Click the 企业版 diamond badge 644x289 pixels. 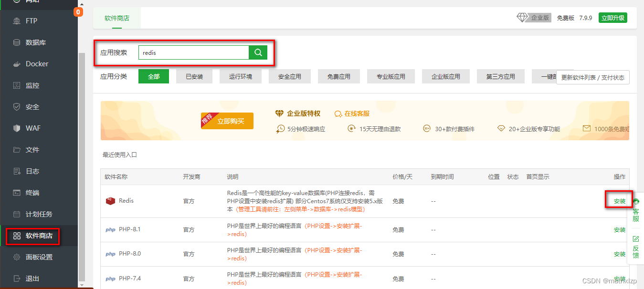coord(534,18)
